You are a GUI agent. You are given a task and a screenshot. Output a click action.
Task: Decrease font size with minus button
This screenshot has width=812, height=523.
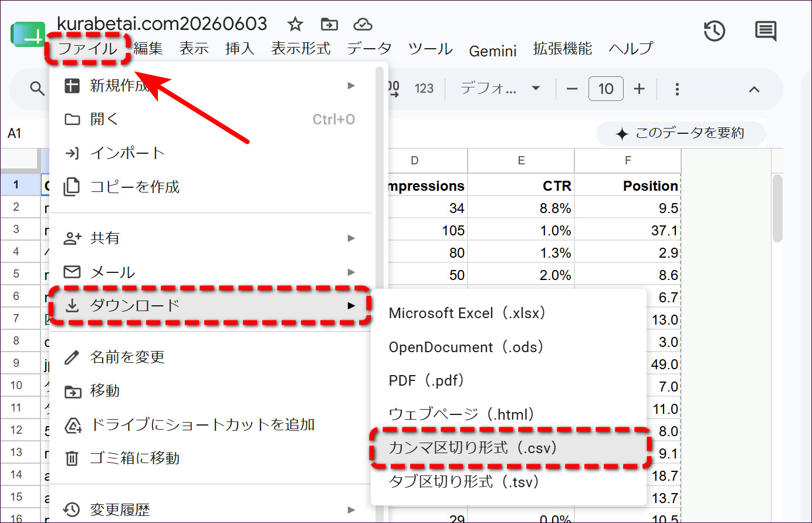[572, 89]
